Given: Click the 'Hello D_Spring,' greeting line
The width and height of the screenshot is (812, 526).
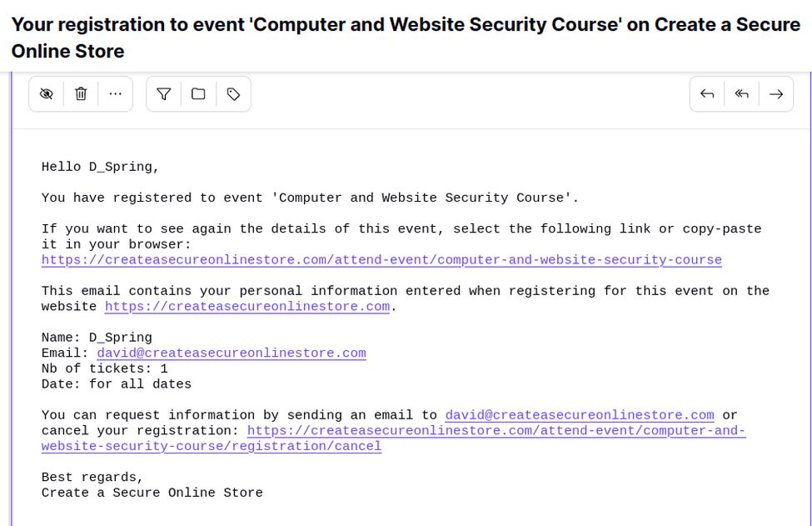Looking at the screenshot, I should pos(100,167).
